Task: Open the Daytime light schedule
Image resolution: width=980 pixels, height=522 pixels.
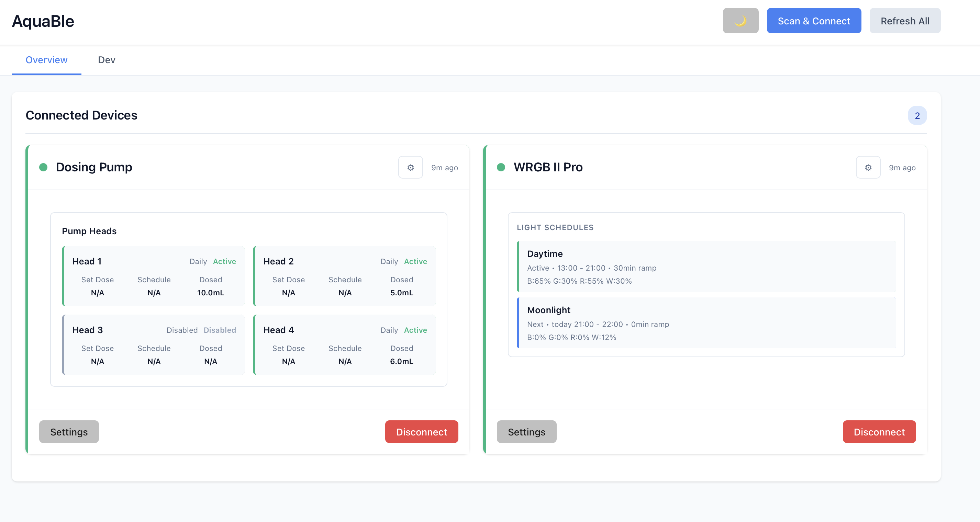Action: click(x=706, y=266)
